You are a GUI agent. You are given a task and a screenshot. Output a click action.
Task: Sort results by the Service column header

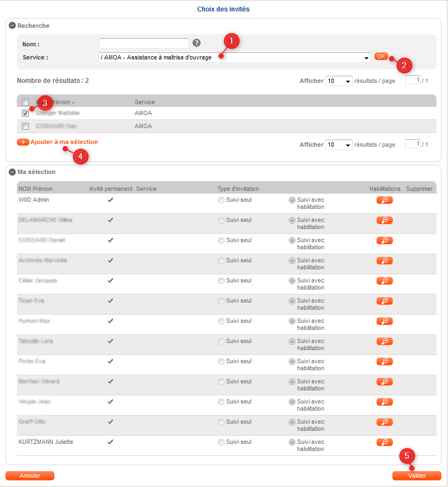point(144,102)
